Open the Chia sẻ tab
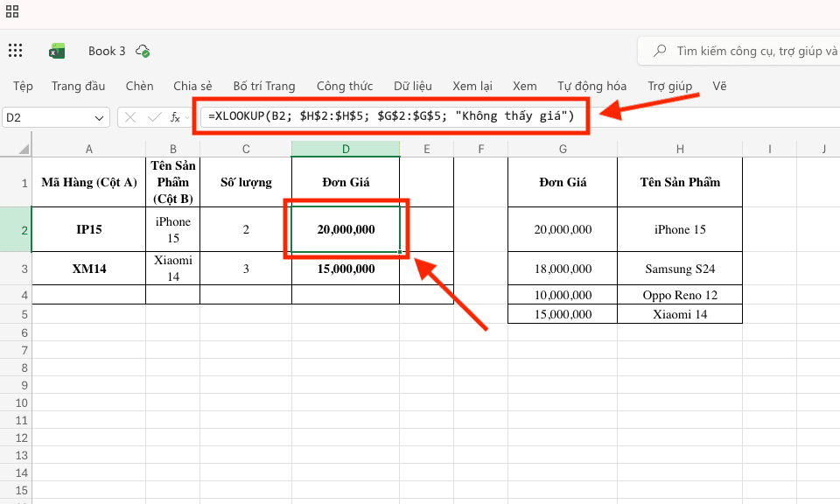840x504 pixels. (192, 87)
